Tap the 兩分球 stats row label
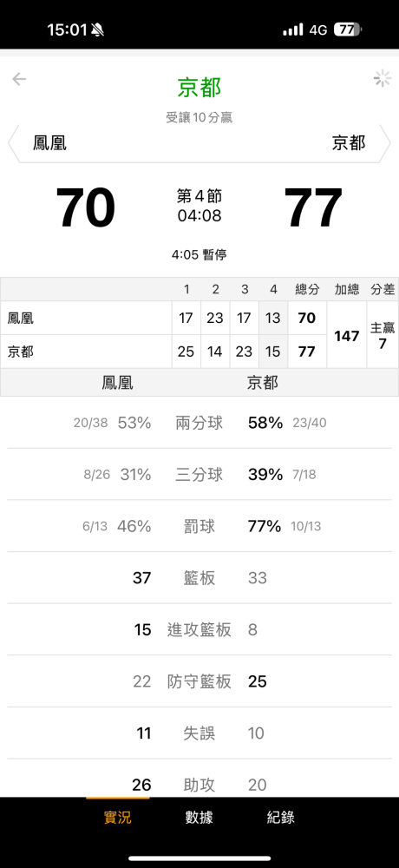The height and width of the screenshot is (868, 399). coord(199,424)
